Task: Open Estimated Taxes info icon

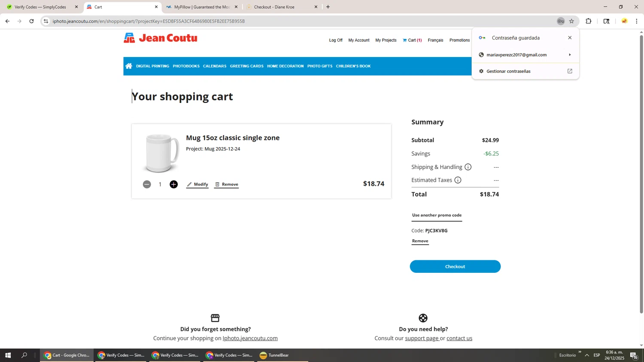Action: click(458, 180)
